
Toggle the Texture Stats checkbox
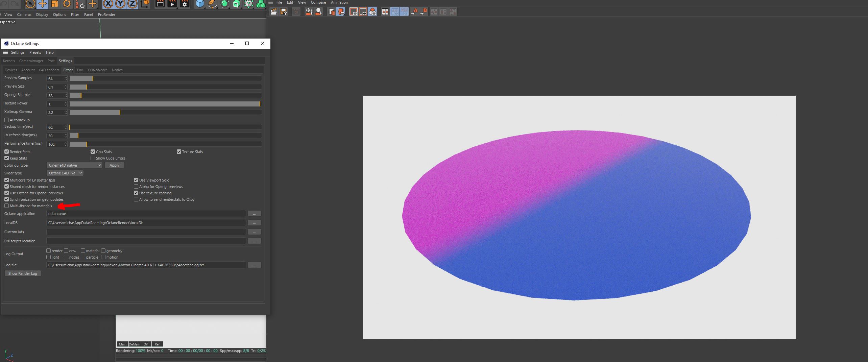pyautogui.click(x=179, y=152)
